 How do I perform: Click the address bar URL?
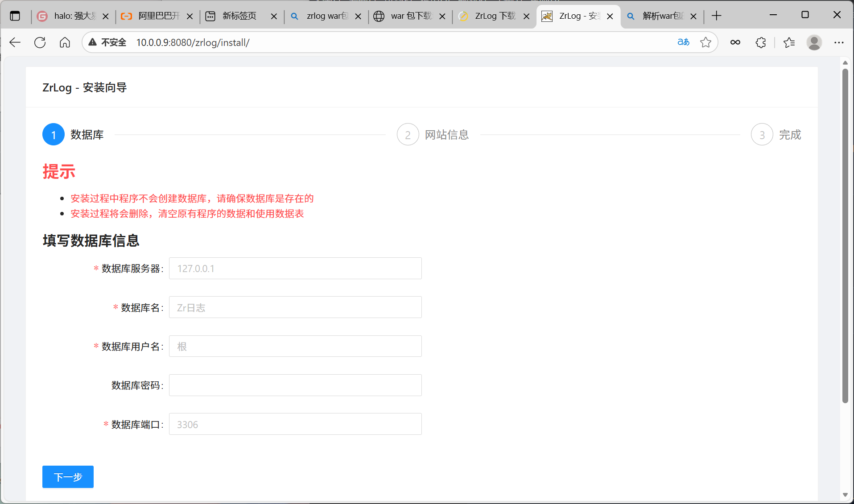pyautogui.click(x=193, y=42)
